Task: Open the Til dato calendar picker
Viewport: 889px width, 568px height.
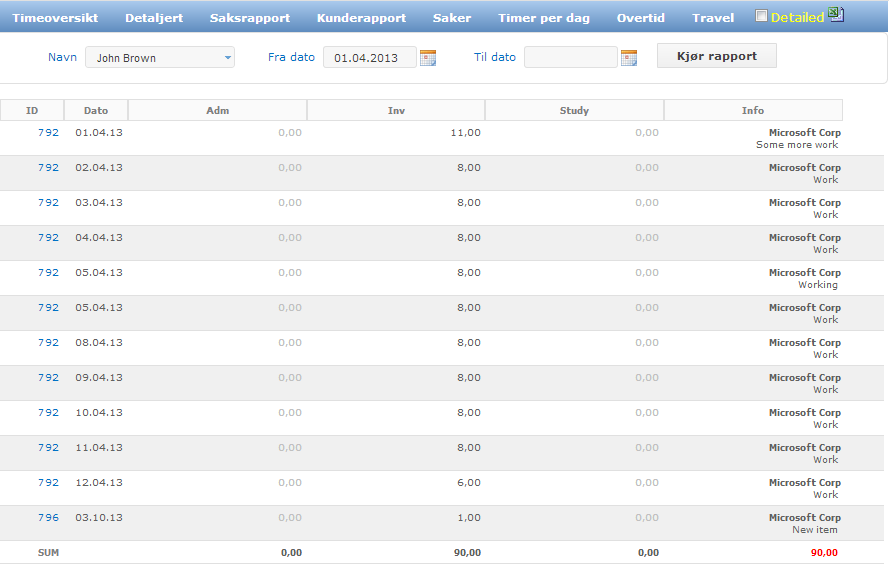Action: (x=629, y=58)
